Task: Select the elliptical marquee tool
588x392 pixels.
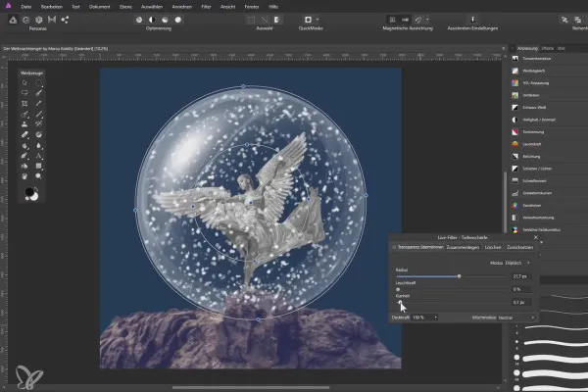Action: [x=38, y=83]
